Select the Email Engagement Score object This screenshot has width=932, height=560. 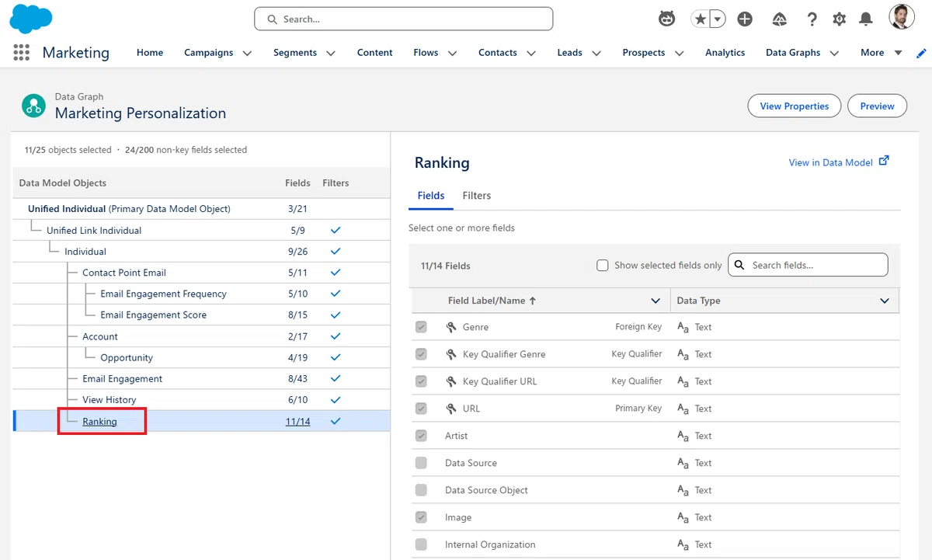pos(153,315)
